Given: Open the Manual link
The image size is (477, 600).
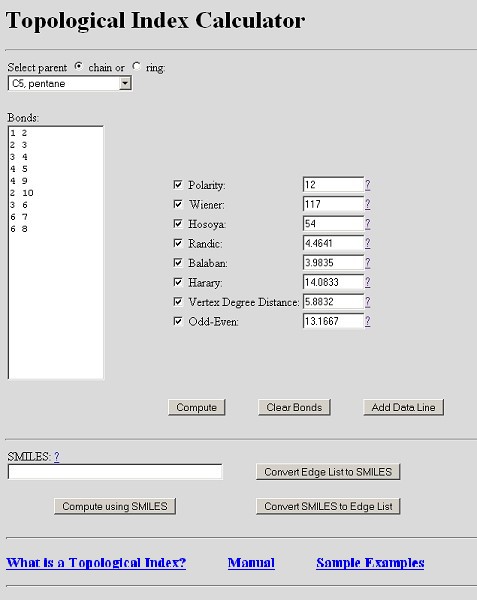Looking at the screenshot, I should (251, 563).
